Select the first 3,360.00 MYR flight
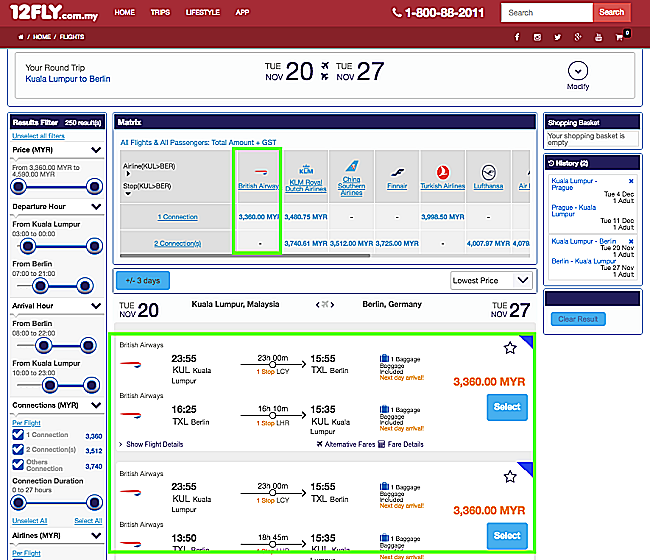The height and width of the screenshot is (560, 650). coord(507,407)
